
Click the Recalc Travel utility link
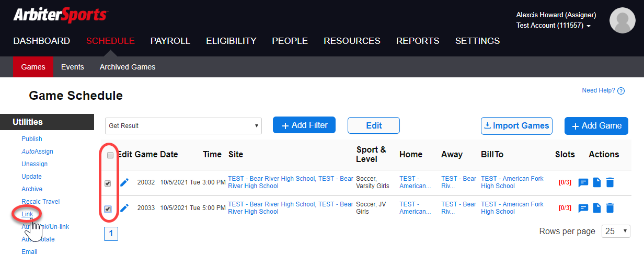tap(41, 202)
